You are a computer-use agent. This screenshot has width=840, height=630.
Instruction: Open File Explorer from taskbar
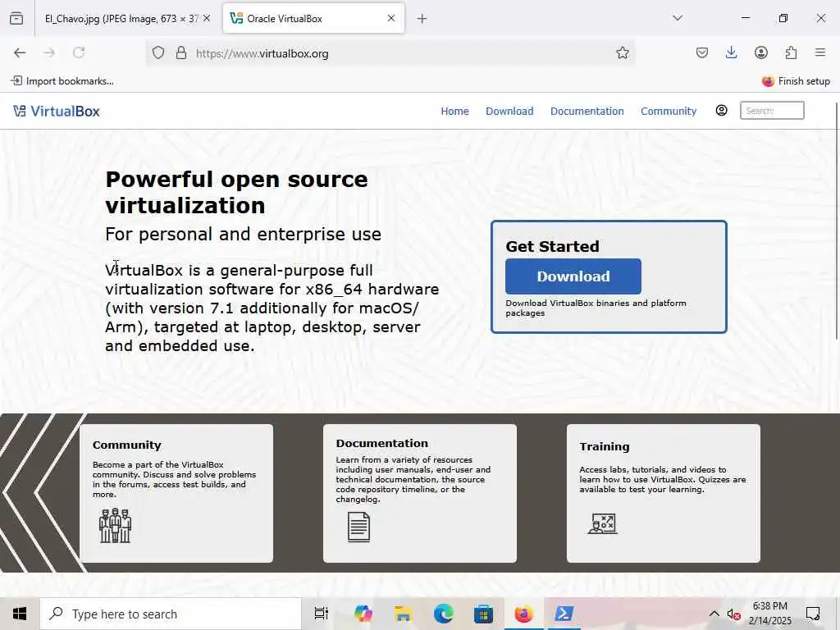click(x=403, y=614)
